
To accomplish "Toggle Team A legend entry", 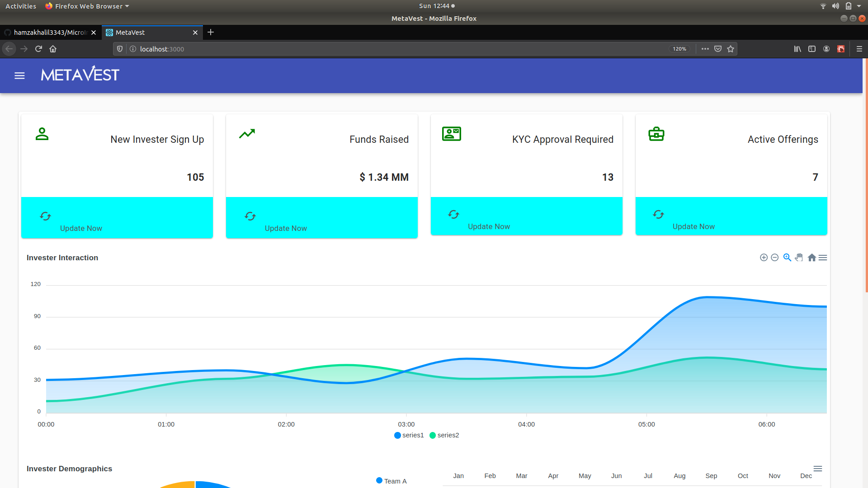I will coord(392,481).
